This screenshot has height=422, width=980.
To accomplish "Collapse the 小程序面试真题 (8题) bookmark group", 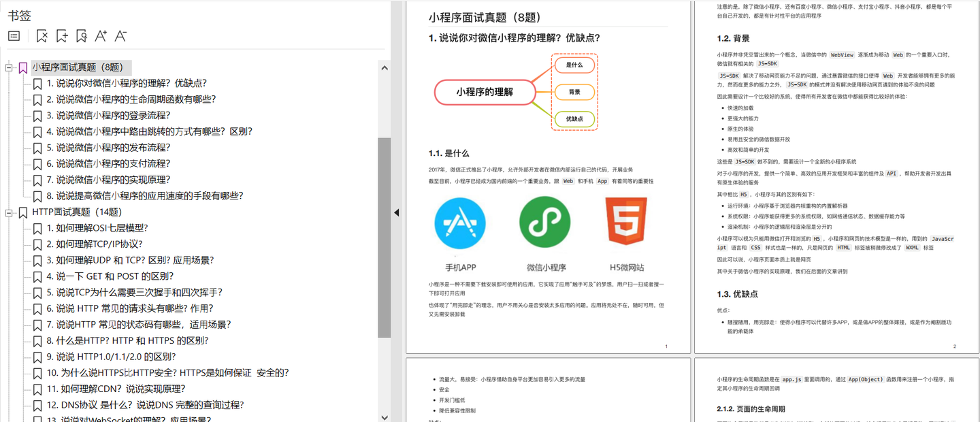I will [9, 67].
